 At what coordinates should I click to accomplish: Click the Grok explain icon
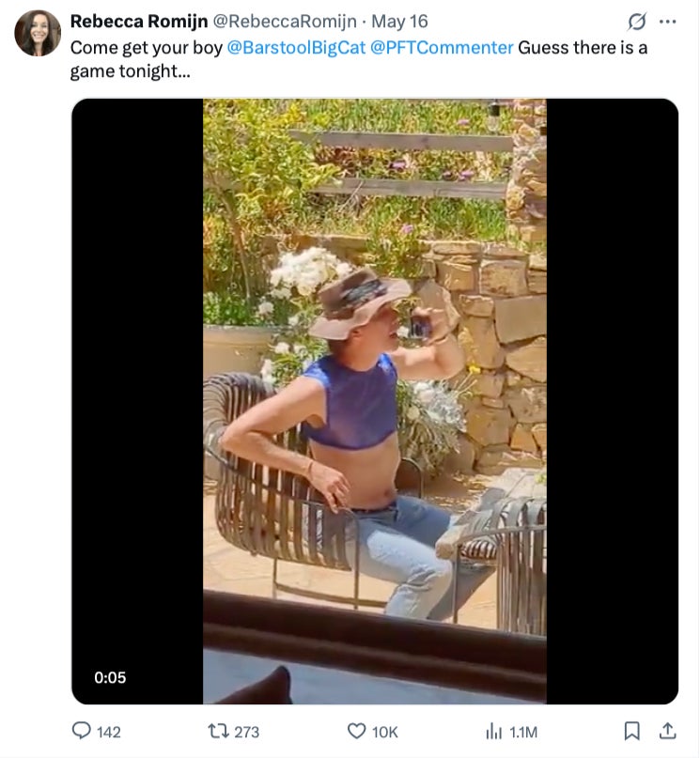[637, 21]
